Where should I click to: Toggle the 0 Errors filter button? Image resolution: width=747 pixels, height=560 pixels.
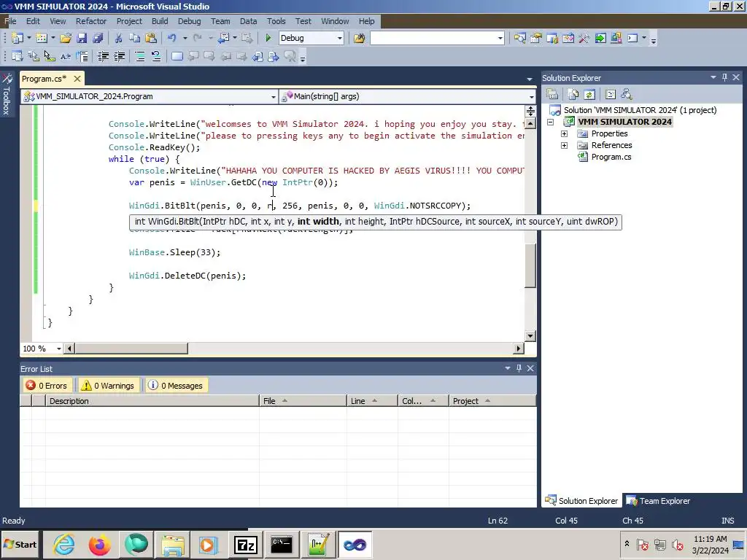point(47,386)
